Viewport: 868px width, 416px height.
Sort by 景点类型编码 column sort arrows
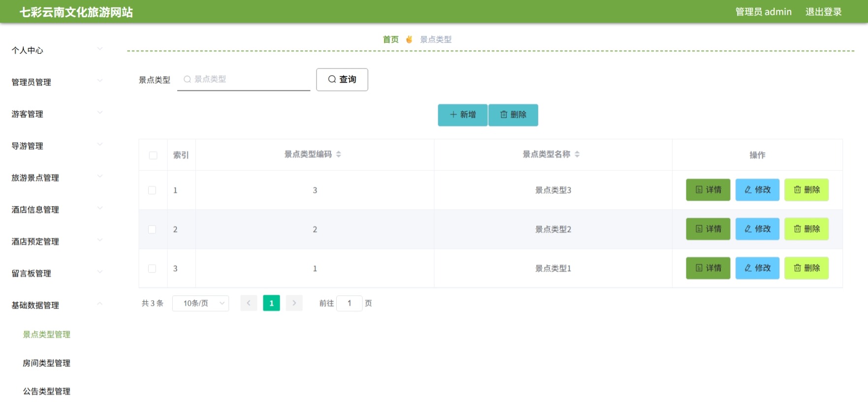pyautogui.click(x=338, y=154)
